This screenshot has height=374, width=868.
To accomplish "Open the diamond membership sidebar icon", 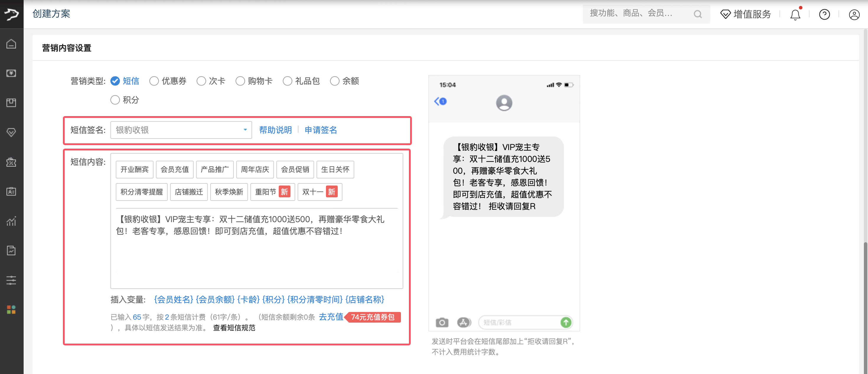I will [x=12, y=132].
